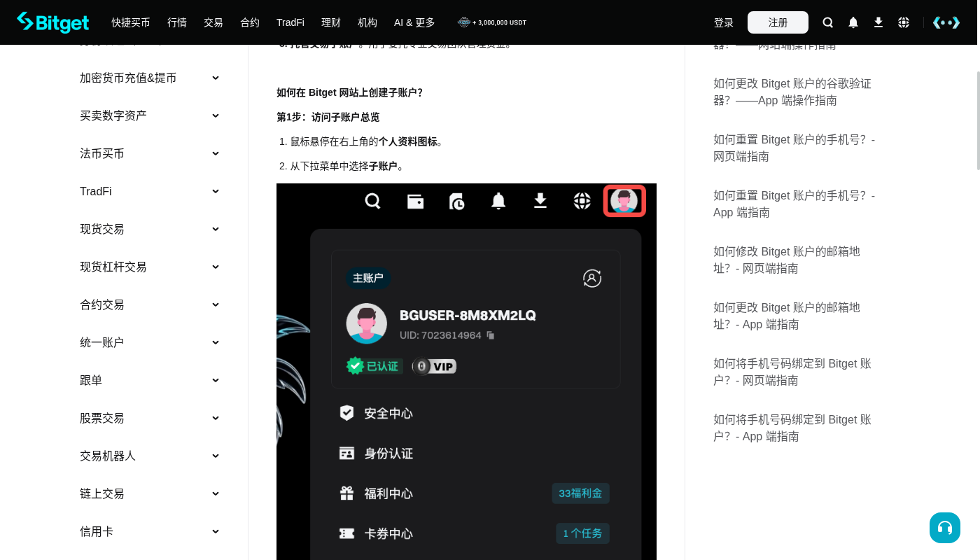The width and height of the screenshot is (980, 560).
Task: Open 如何修改邮箱地址 网页端指南 link
Action: tap(787, 260)
